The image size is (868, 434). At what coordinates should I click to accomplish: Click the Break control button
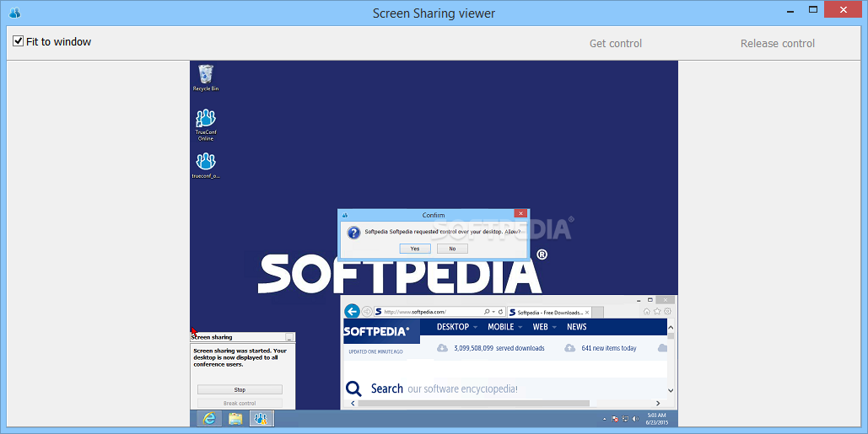pyautogui.click(x=240, y=403)
